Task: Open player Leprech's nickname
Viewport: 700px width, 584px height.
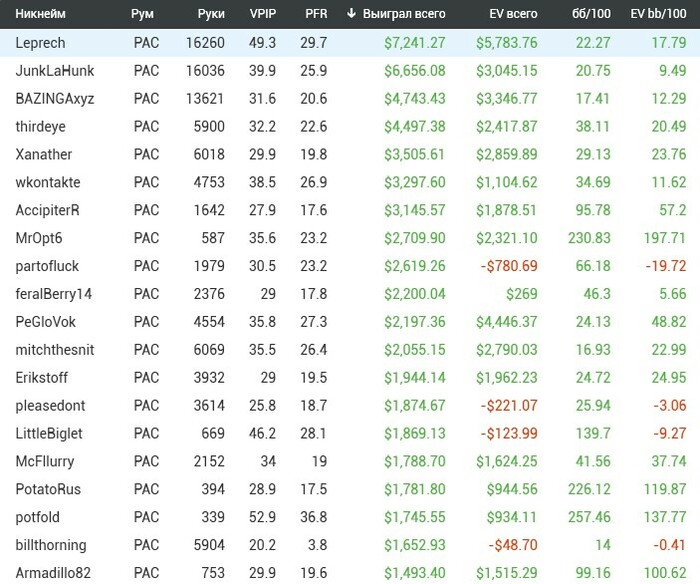Action: point(41,43)
